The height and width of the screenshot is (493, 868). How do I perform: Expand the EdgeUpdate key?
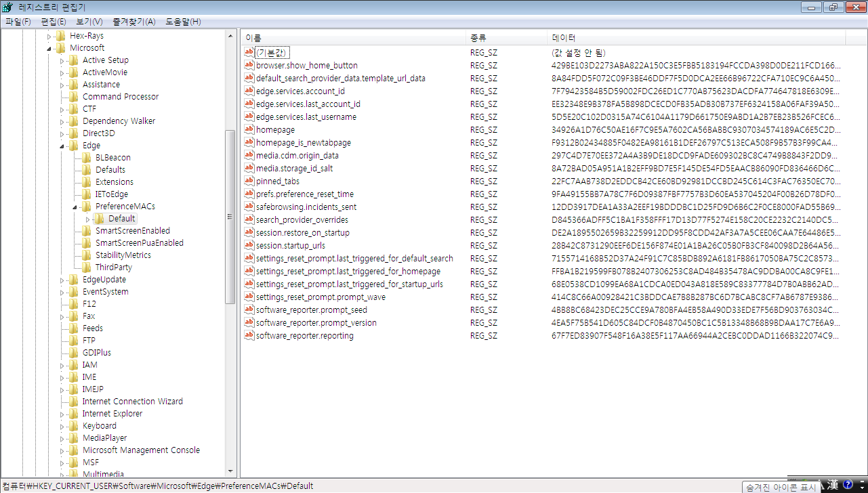[x=62, y=280]
